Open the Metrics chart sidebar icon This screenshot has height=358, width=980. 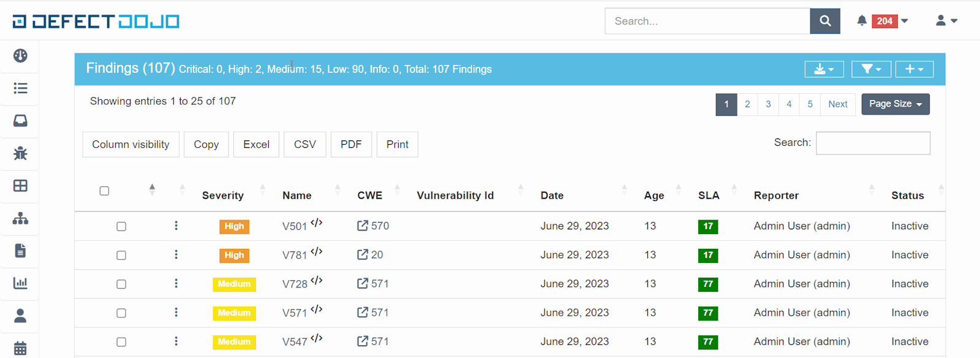point(20,283)
